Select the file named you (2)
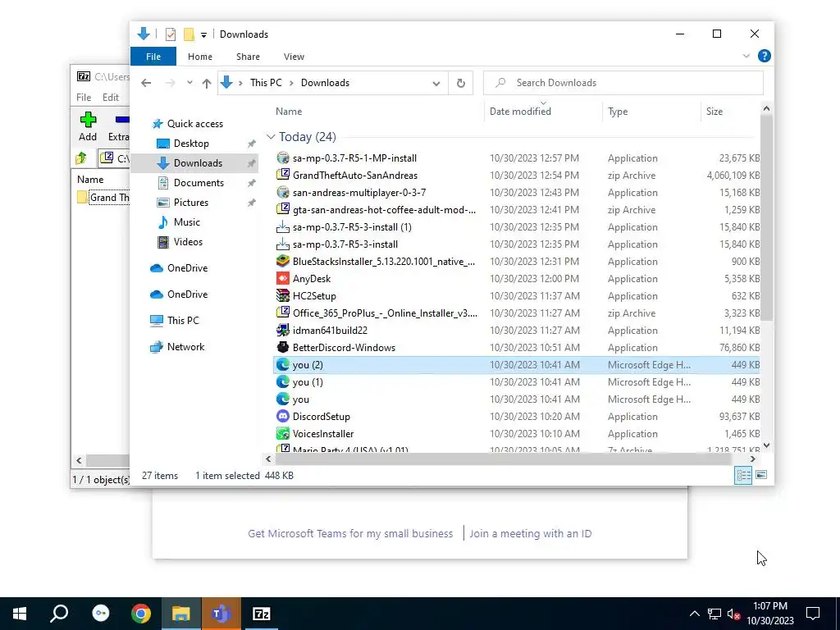 [517, 365]
